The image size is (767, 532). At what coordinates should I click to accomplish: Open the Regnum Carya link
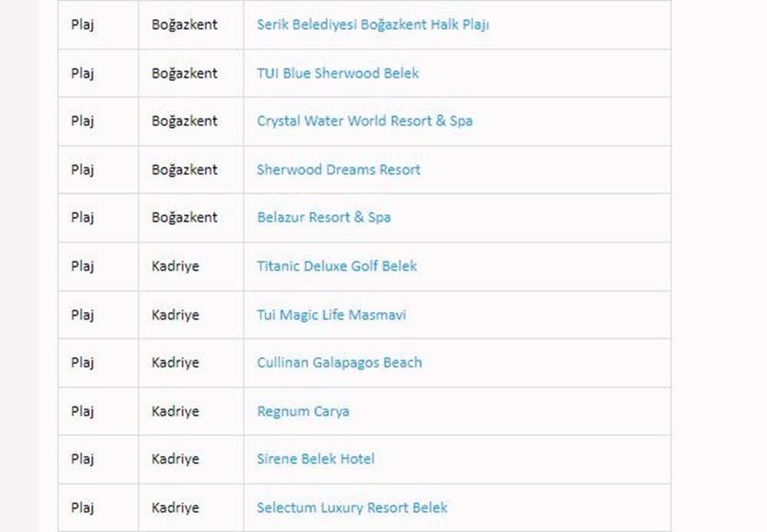click(303, 412)
